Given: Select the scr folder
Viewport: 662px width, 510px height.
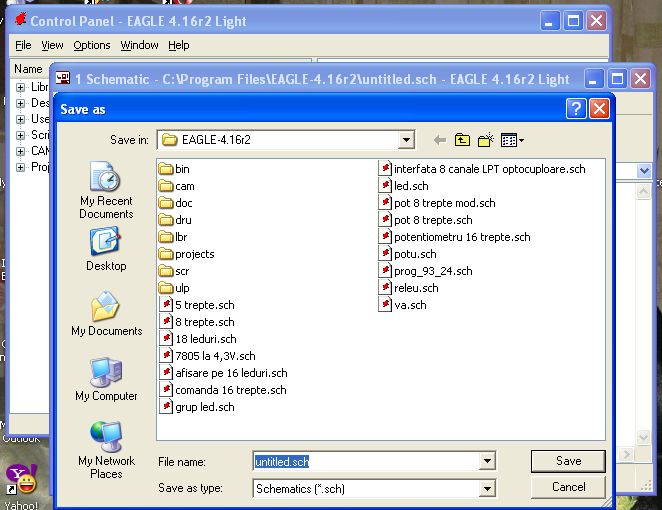Looking at the screenshot, I should (174, 271).
